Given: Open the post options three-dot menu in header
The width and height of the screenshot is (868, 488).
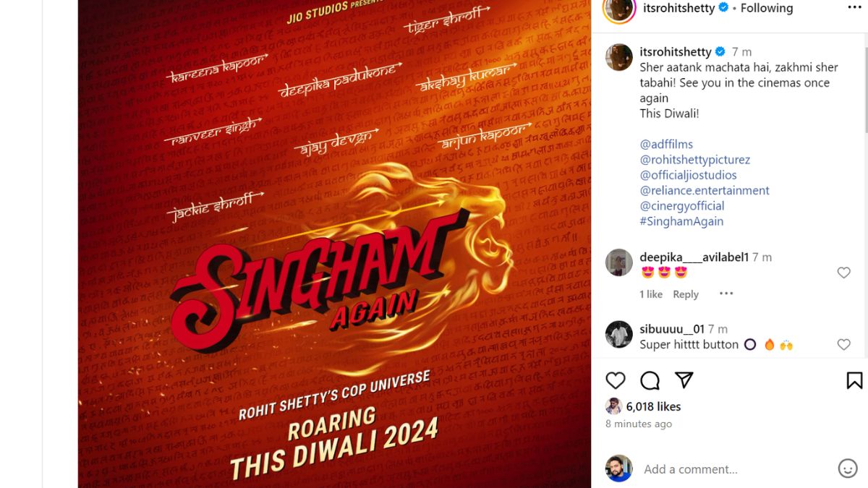Looking at the screenshot, I should (x=854, y=8).
